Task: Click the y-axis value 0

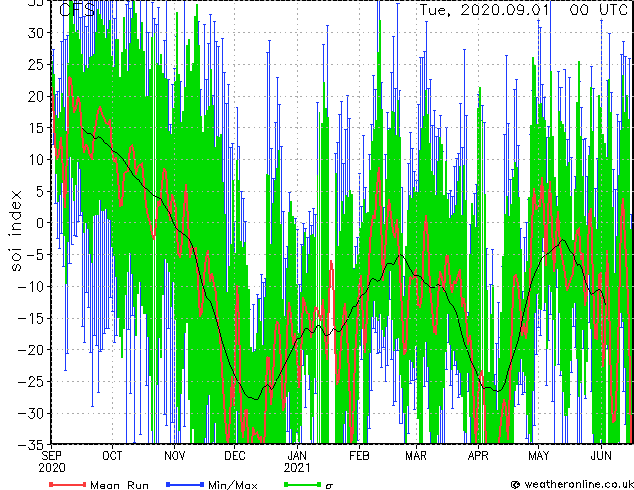Action: point(40,223)
